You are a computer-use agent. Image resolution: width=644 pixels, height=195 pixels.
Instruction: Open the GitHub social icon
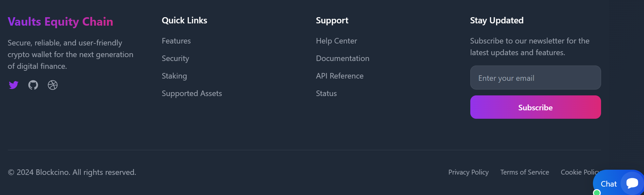click(x=33, y=85)
